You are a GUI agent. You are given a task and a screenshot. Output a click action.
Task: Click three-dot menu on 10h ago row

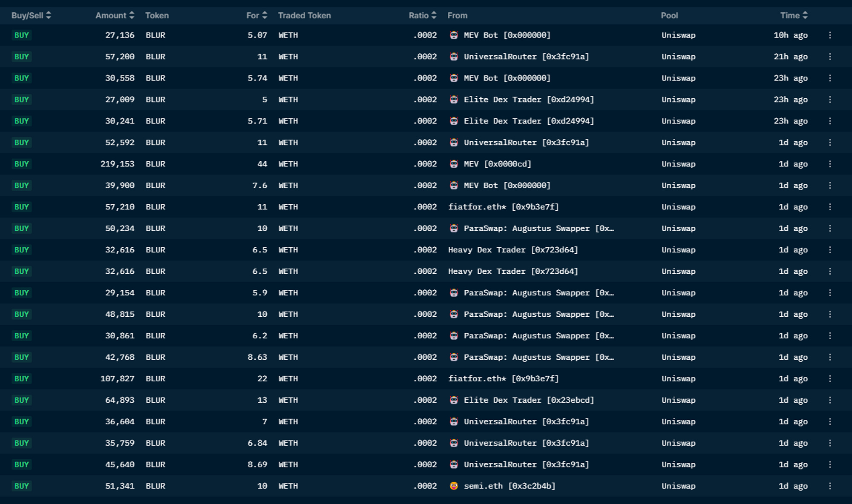tap(829, 35)
